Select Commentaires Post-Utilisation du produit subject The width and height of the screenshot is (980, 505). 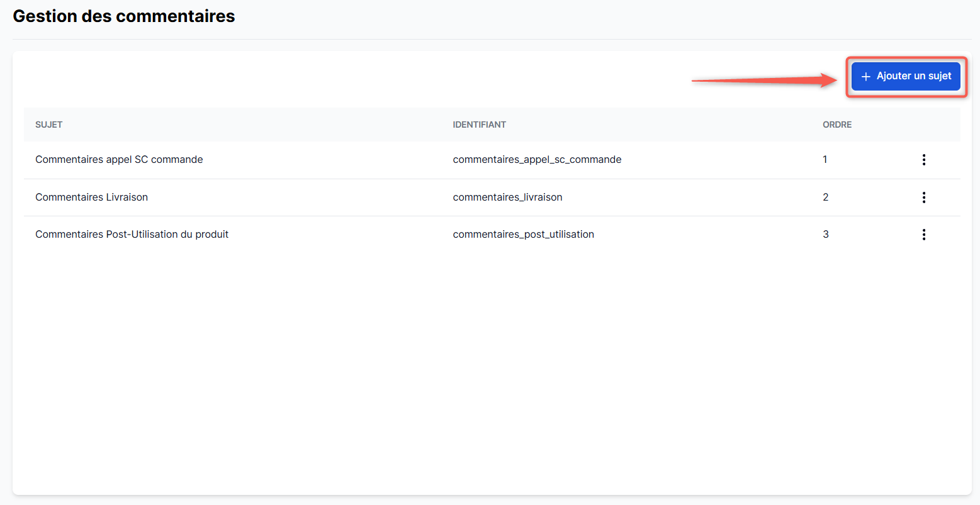(x=132, y=235)
